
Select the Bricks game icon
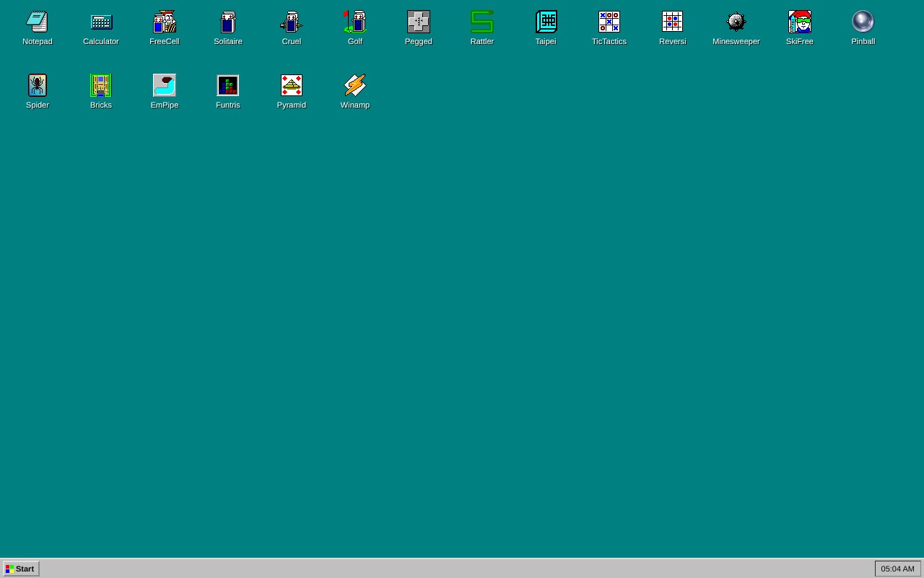(101, 85)
